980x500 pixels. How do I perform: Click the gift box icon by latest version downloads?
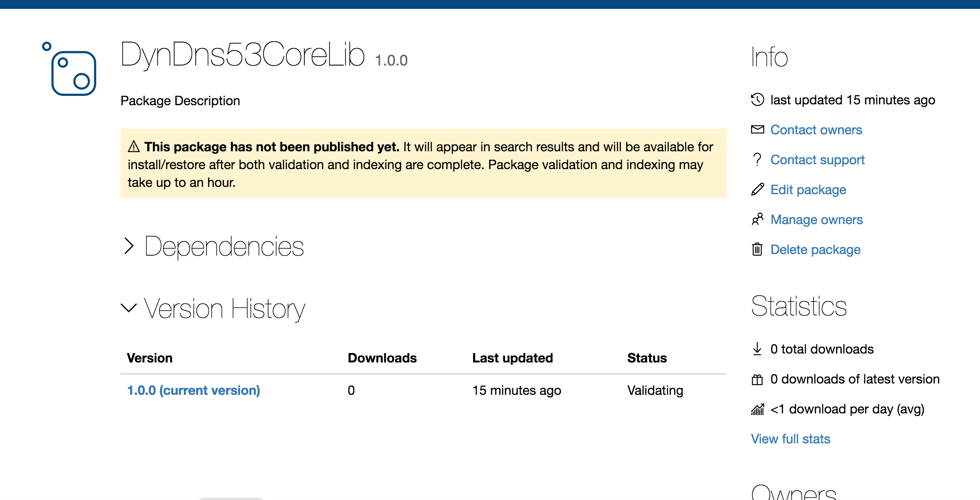(757, 379)
